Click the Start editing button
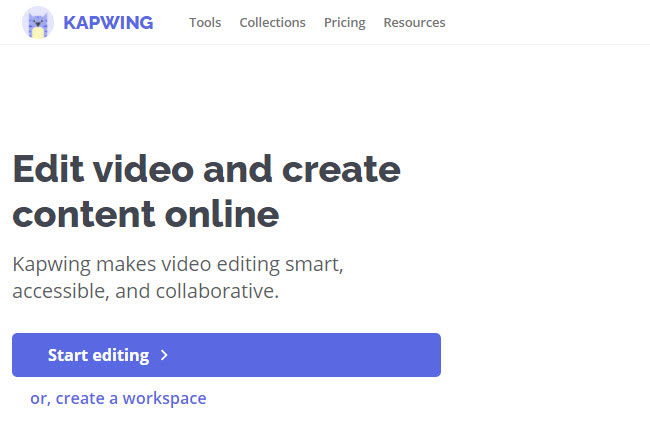Screen dimensions: 650x430 coord(226,355)
